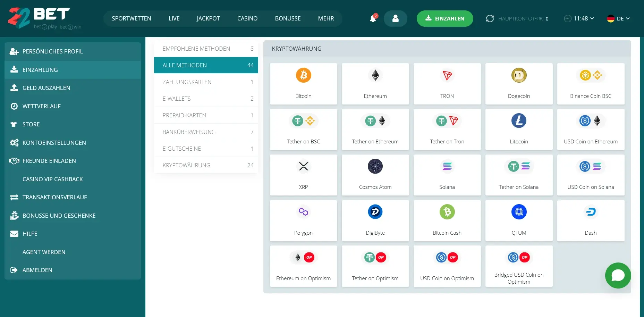Pick the Cosmos Atom payment tile
The height and width of the screenshot is (317, 644).
[x=375, y=175]
